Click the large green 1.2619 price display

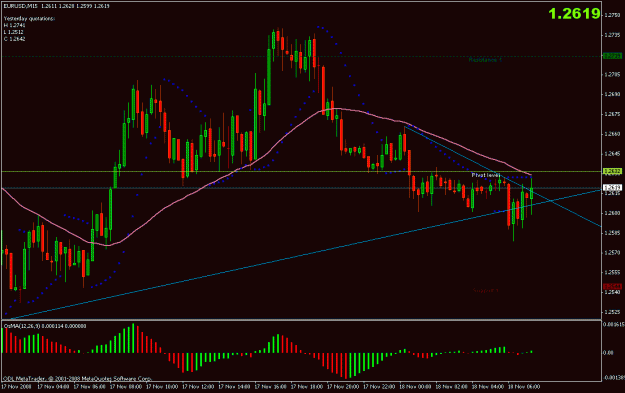574,14
